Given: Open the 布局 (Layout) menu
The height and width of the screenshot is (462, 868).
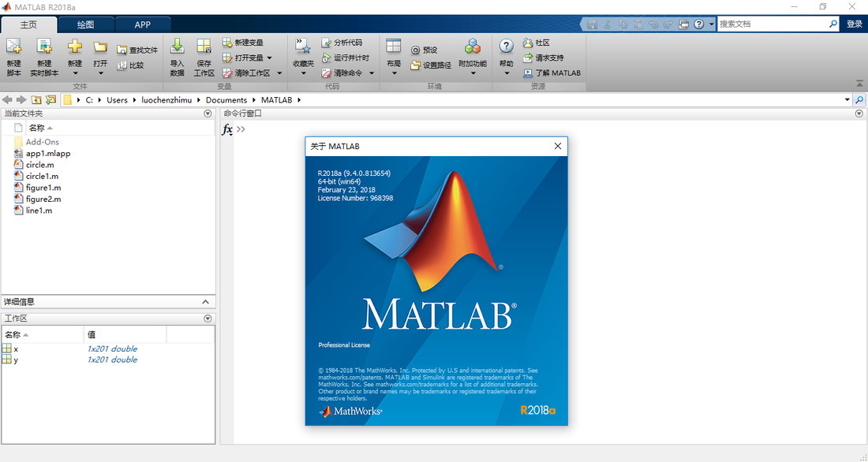Looking at the screenshot, I should [x=394, y=57].
